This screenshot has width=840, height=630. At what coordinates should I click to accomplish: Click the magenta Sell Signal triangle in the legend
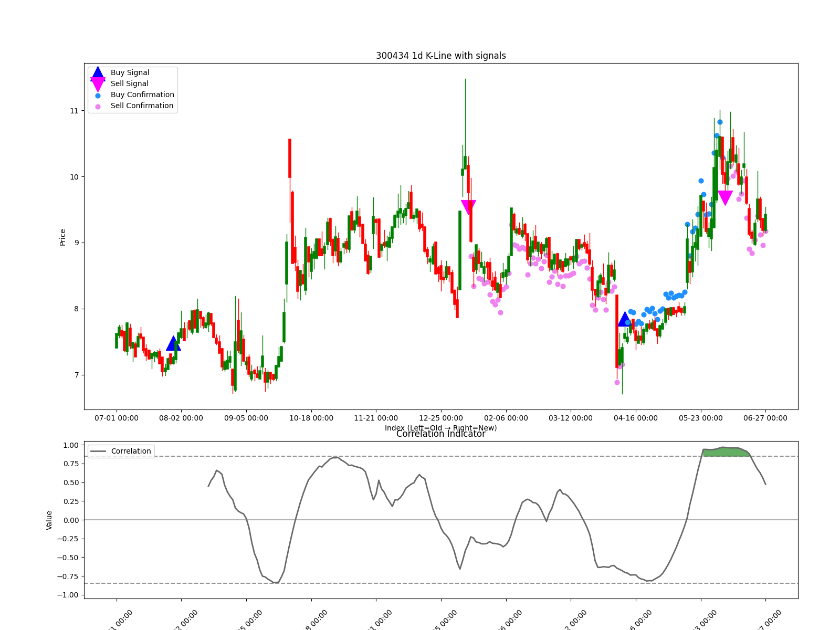point(98,84)
